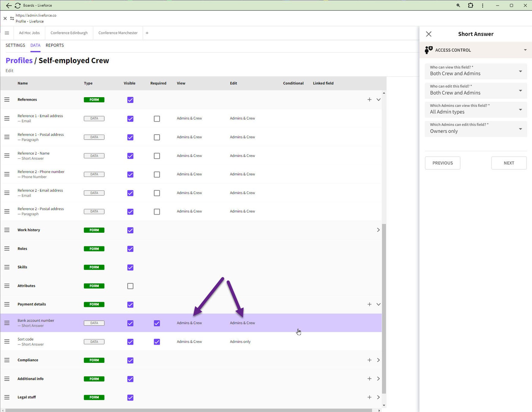Grab the drag handle for Sort code row
This screenshot has height=412, width=532.
click(7, 342)
